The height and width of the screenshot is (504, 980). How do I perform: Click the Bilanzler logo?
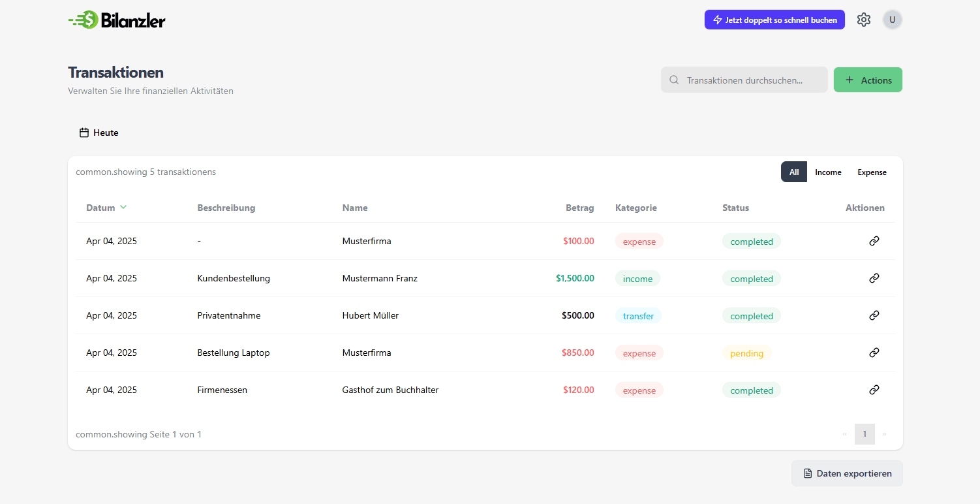(117, 20)
